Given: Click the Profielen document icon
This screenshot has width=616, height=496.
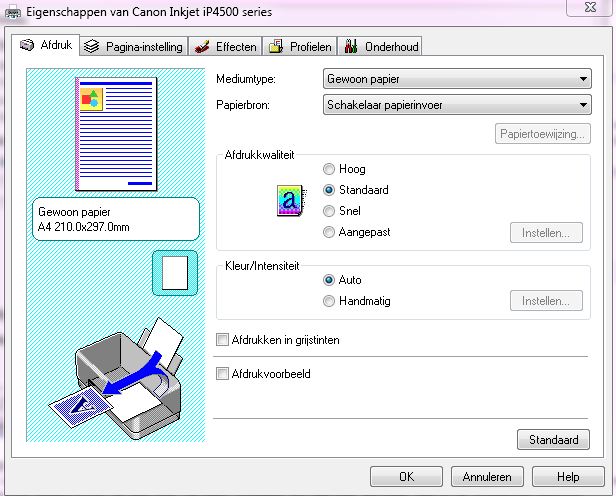Looking at the screenshot, I should (x=276, y=46).
